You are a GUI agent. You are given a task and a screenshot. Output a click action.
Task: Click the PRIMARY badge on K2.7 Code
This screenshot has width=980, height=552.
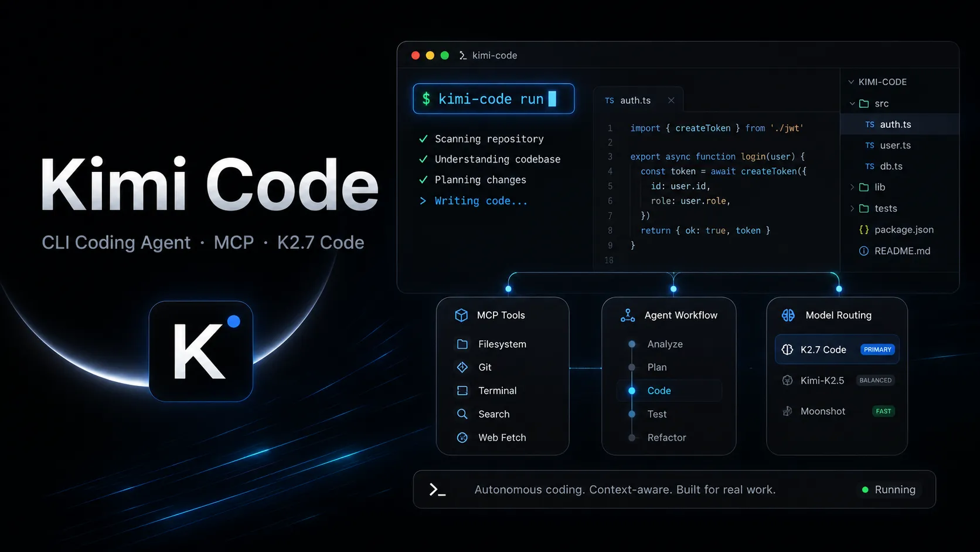pyautogui.click(x=877, y=350)
